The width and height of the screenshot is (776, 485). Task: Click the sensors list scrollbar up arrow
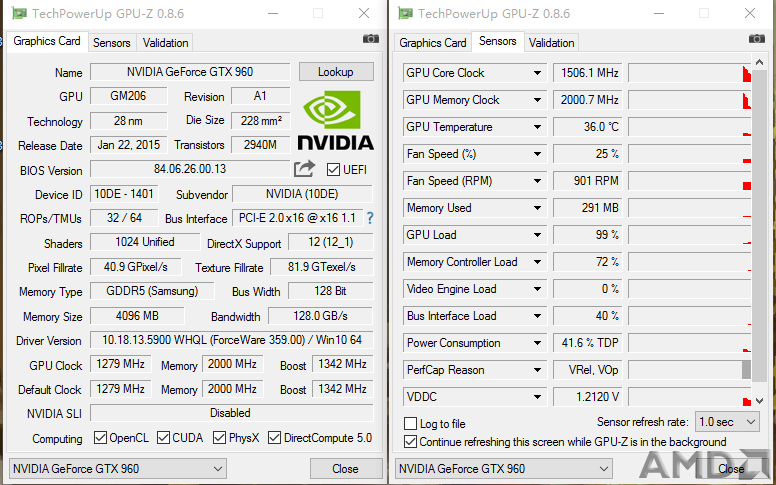(x=760, y=62)
